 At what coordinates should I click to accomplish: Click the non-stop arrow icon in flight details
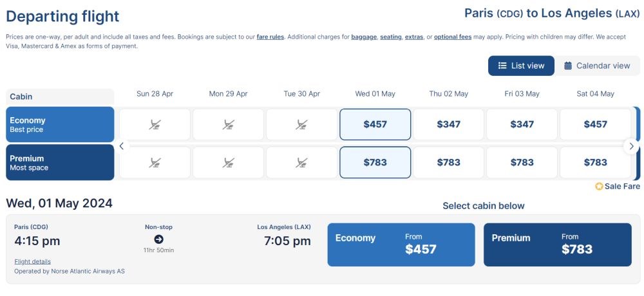pos(158,239)
